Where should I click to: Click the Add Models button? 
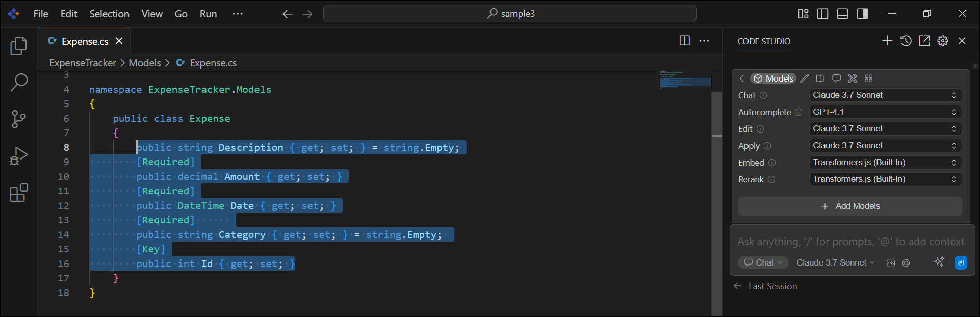click(x=850, y=206)
